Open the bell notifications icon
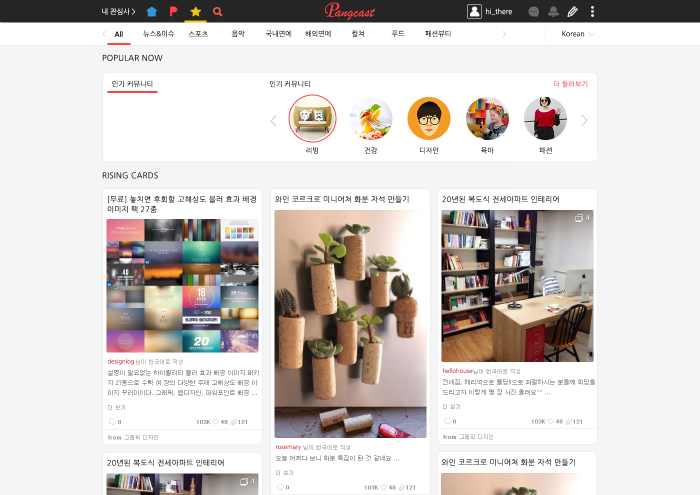Image resolution: width=700 pixels, height=495 pixels. pyautogui.click(x=553, y=12)
